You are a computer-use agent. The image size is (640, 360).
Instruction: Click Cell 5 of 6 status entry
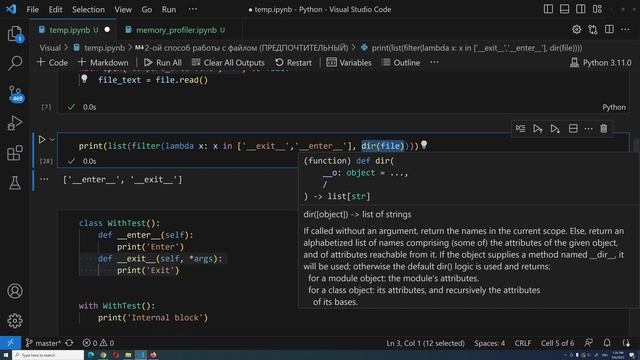(x=557, y=343)
